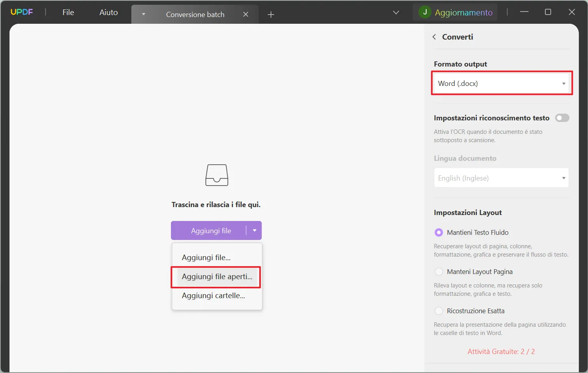Click the inbox tray drop icon

click(x=217, y=175)
